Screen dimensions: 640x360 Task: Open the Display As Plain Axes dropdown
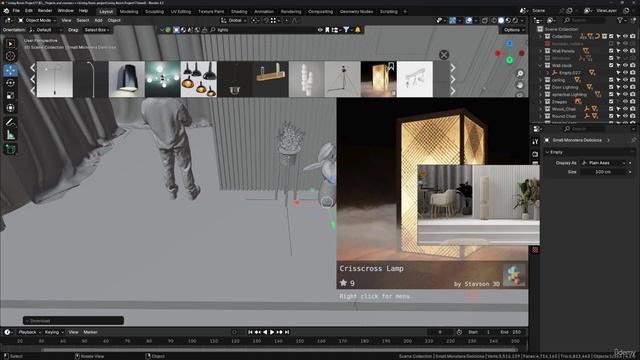pyautogui.click(x=604, y=163)
